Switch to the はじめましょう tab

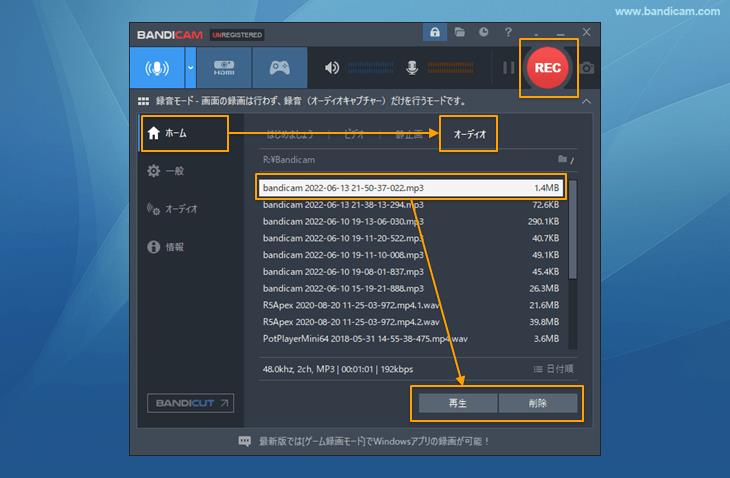point(290,135)
